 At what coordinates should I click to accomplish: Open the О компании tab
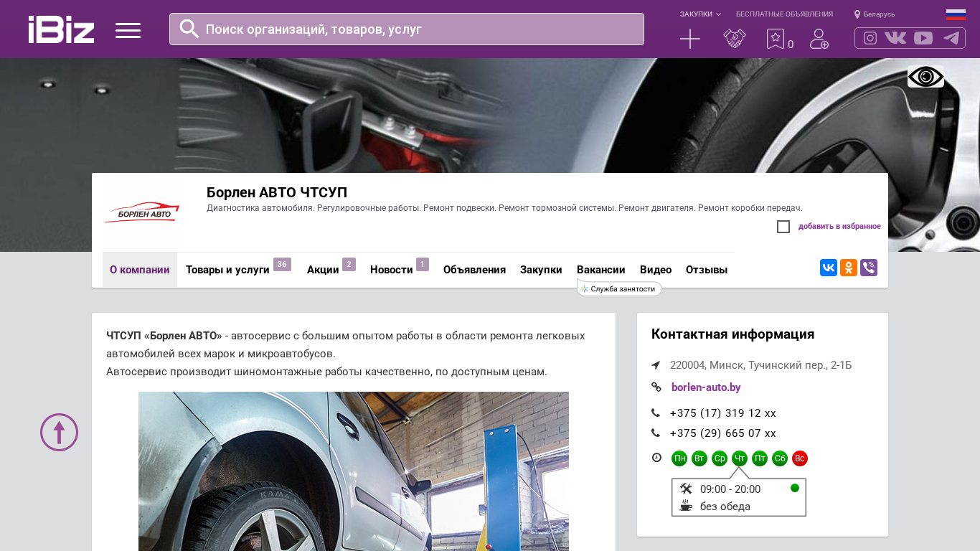(140, 270)
